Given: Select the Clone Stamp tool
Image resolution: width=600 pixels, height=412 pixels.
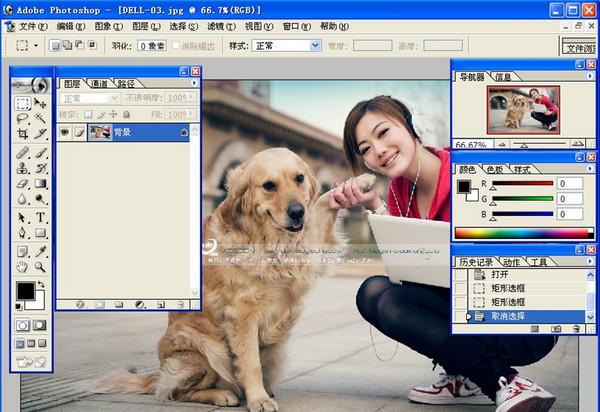Looking at the screenshot, I should [x=23, y=168].
